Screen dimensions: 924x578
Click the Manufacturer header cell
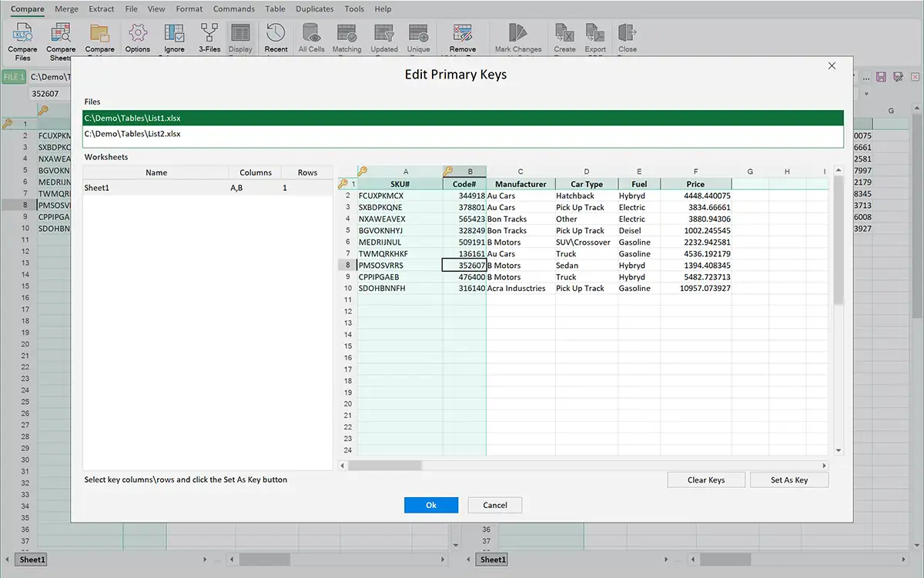point(521,184)
